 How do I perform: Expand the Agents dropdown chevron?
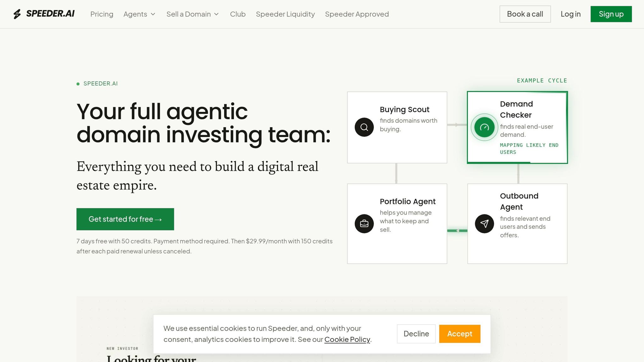(153, 14)
